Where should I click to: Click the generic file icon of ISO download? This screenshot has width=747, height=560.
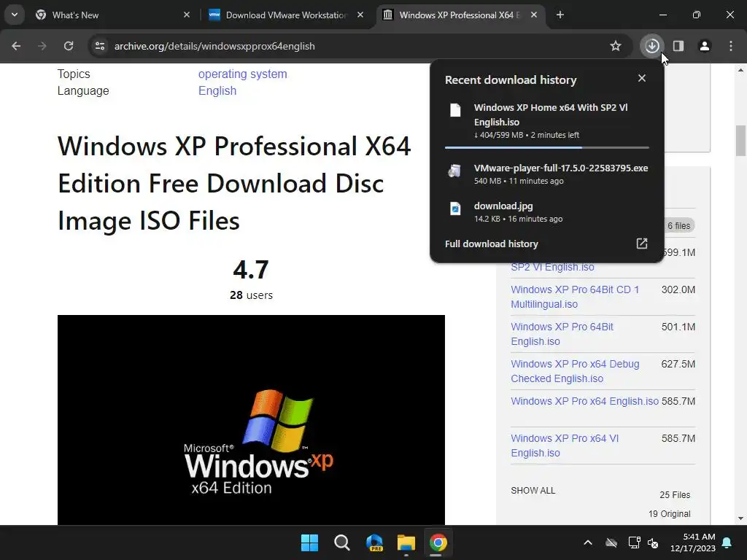coord(455,110)
